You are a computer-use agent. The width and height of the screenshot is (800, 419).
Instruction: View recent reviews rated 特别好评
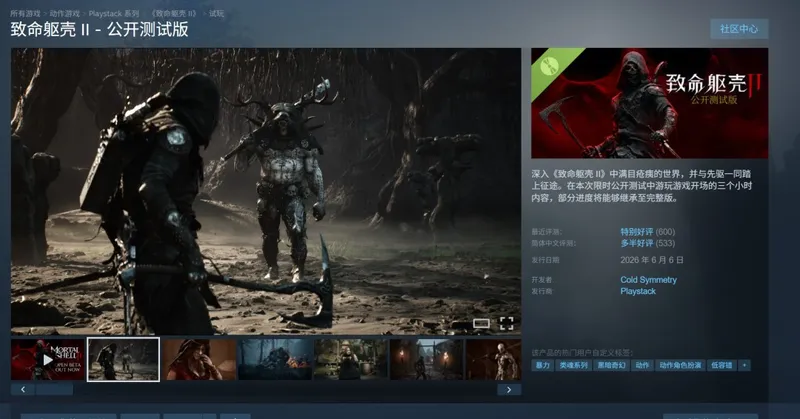click(637, 232)
